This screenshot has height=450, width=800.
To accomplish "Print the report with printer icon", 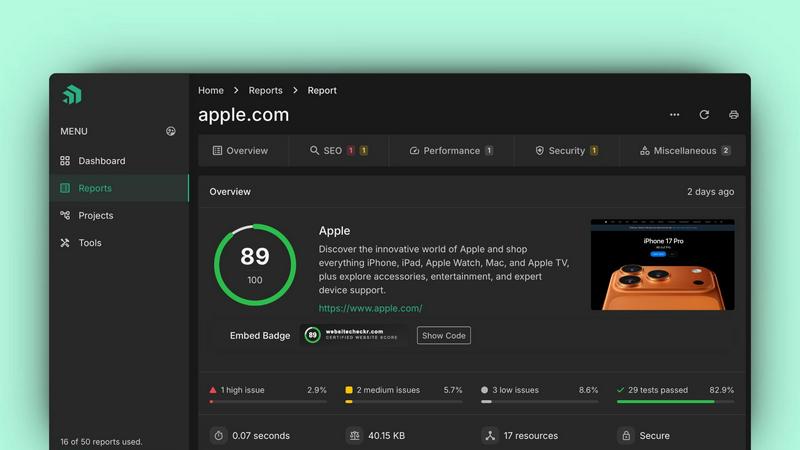I will pos(734,115).
